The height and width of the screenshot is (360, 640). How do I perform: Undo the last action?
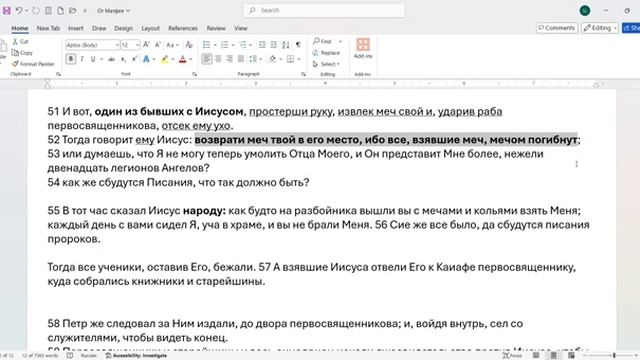coord(19,11)
